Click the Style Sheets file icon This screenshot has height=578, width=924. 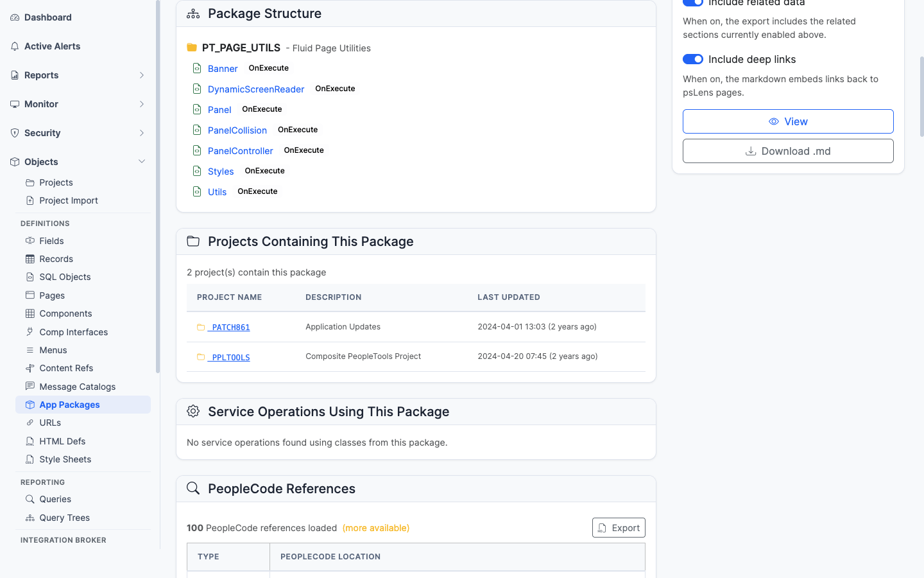click(x=30, y=459)
